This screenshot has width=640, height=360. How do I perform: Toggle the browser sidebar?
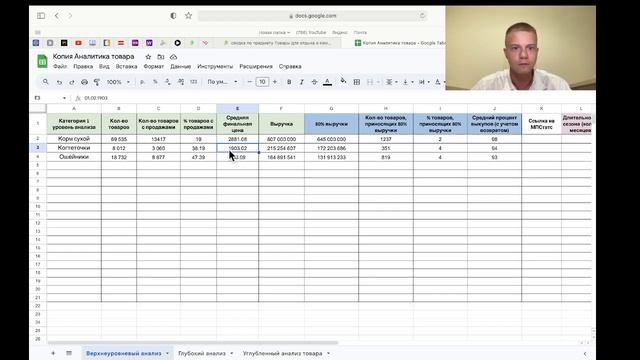41,16
